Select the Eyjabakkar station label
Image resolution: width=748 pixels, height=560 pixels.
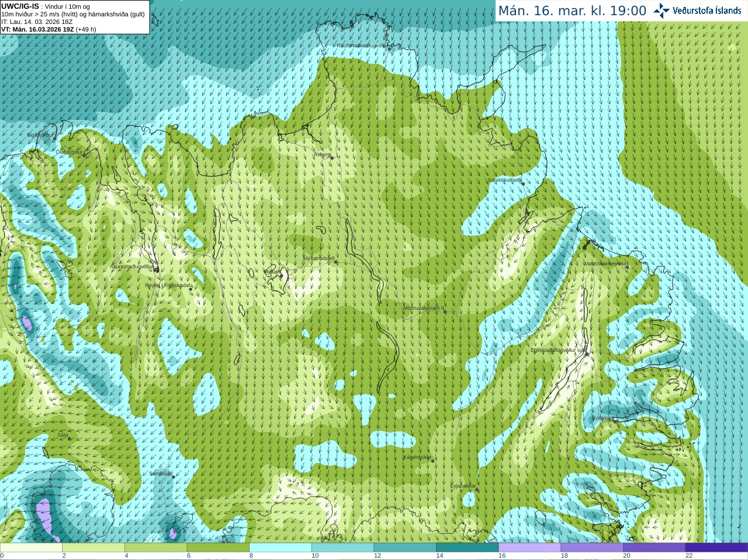[x=463, y=486]
